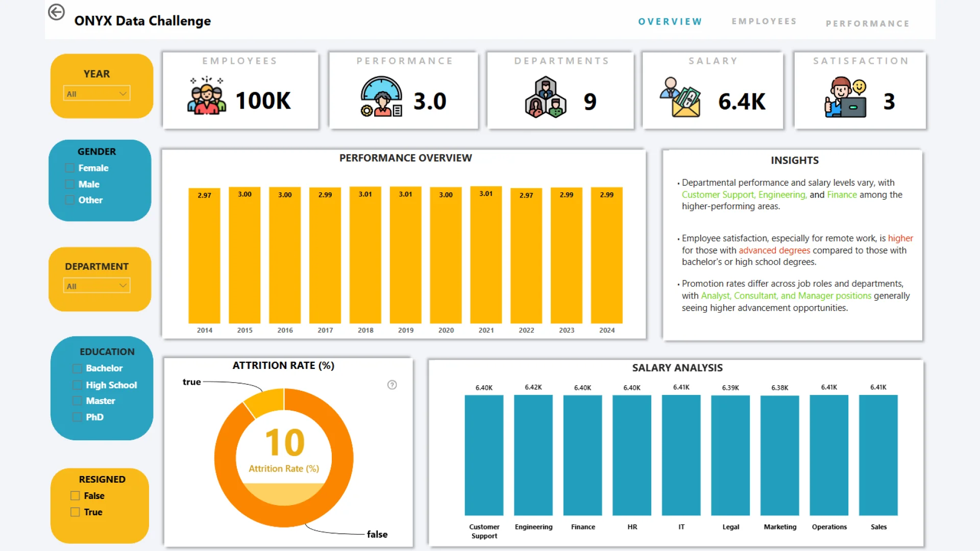Select the 2021 performance bar
This screenshot has width=980, height=551.
(486, 255)
